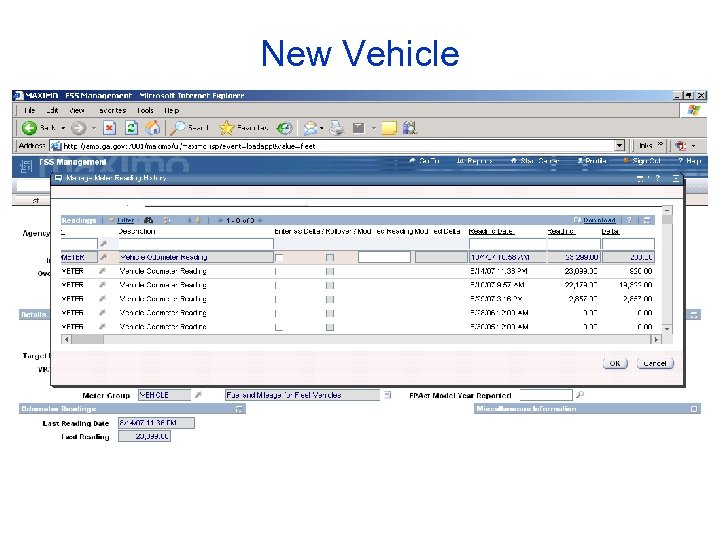Click the Internet Explorer Back arrow icon
The image size is (720, 540).
point(29,128)
